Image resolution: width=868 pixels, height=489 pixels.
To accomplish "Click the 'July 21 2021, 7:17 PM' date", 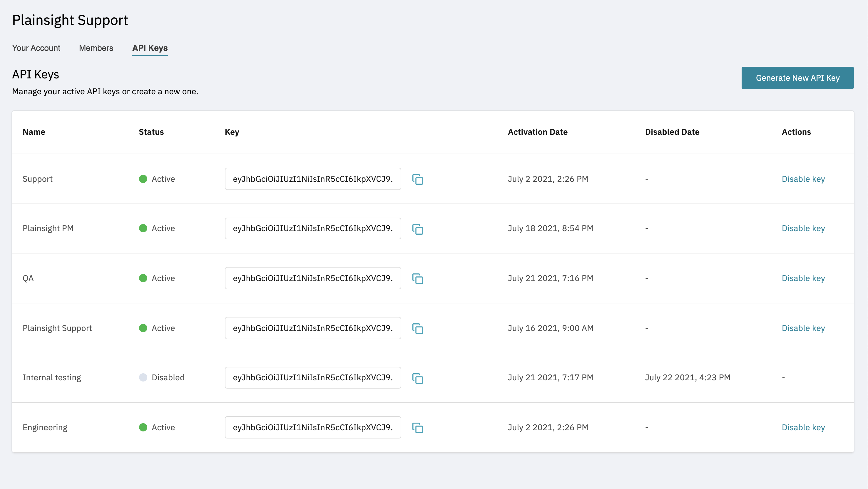I will tap(550, 377).
